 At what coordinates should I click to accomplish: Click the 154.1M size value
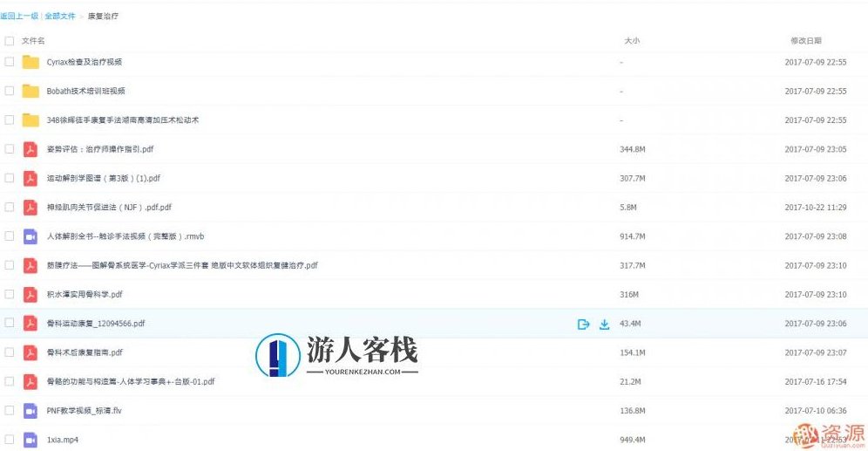click(x=633, y=352)
